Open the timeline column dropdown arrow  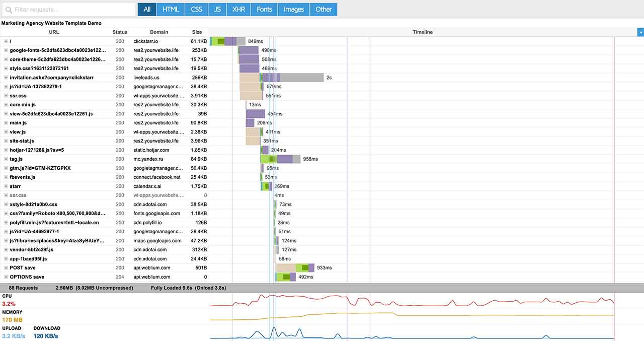click(x=640, y=32)
